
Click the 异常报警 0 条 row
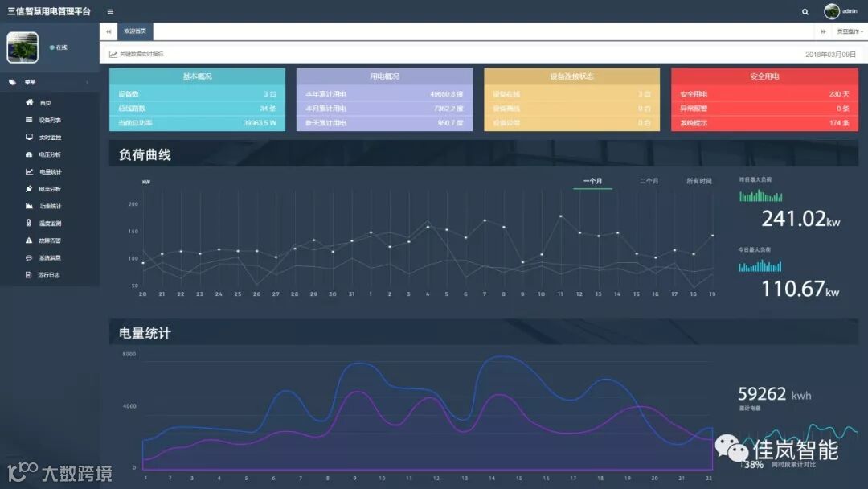point(764,109)
